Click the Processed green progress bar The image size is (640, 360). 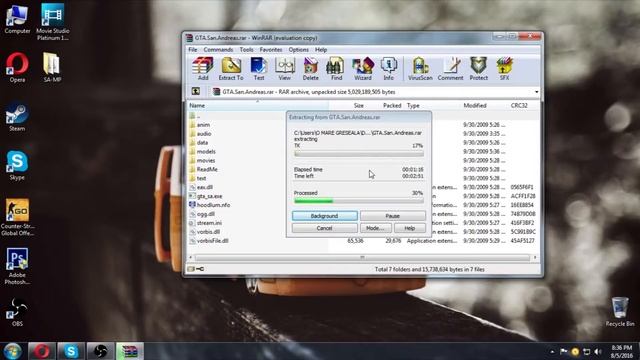click(x=359, y=201)
